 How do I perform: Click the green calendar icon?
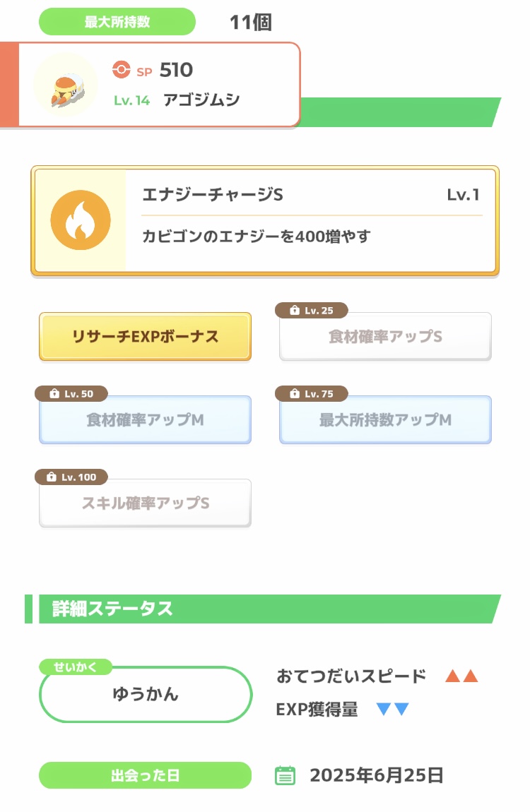point(285,775)
